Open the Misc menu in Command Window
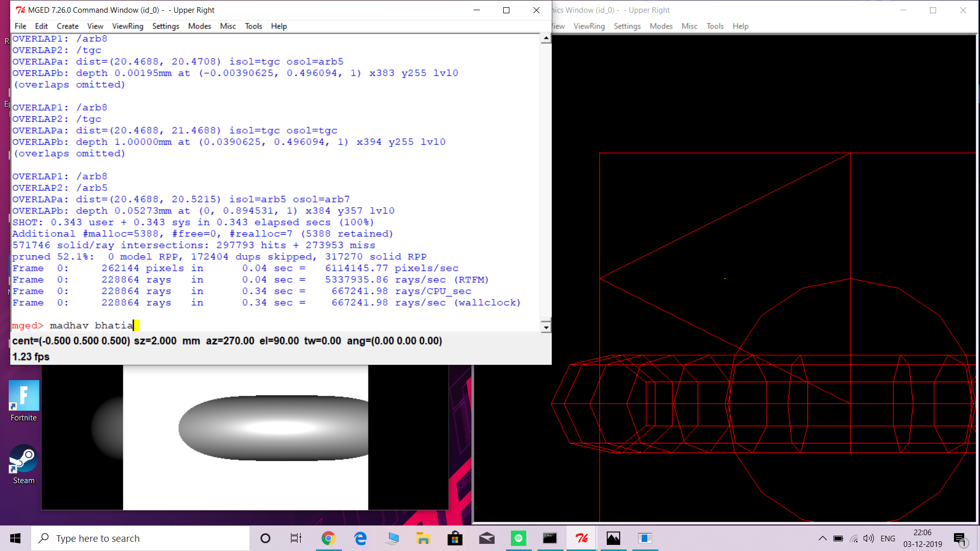Image resolution: width=980 pixels, height=551 pixels. 228,26
